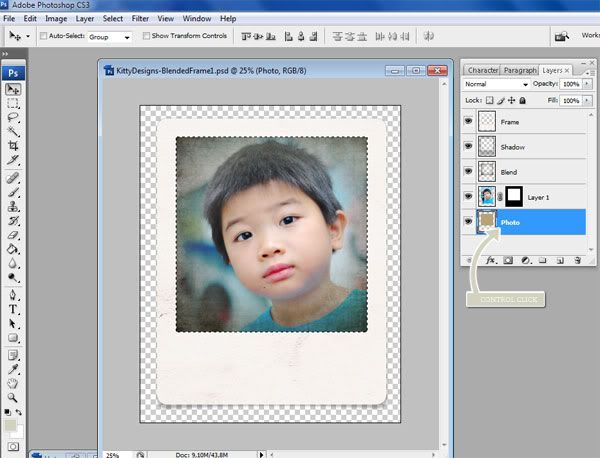Screen dimensions: 600x458
Task: Switch to the Paragraph tab
Action: [520, 70]
